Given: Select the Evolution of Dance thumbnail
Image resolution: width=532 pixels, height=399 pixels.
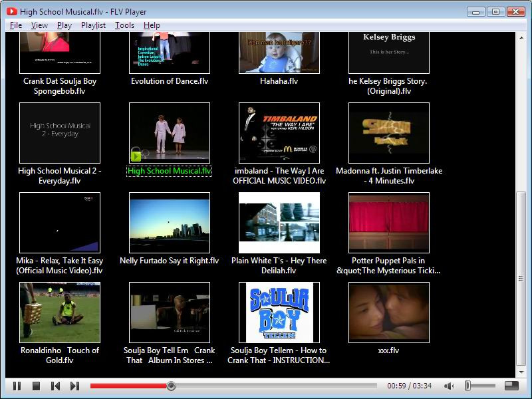Looking at the screenshot, I should [x=170, y=53].
